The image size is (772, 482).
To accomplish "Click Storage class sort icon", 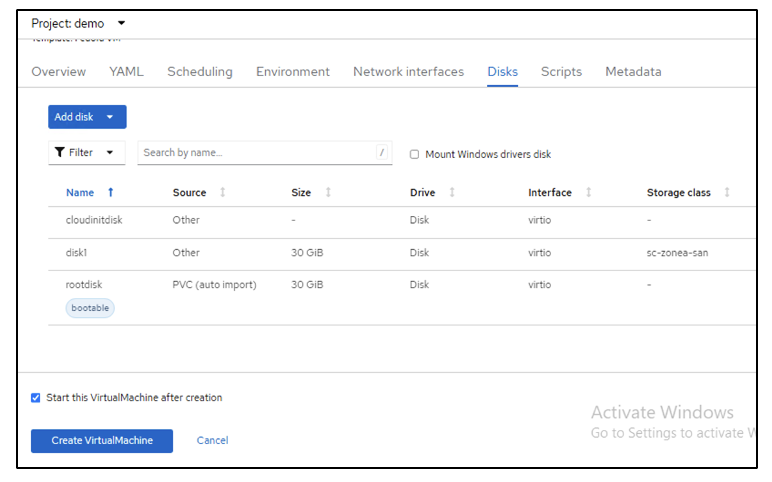I will [x=727, y=192].
